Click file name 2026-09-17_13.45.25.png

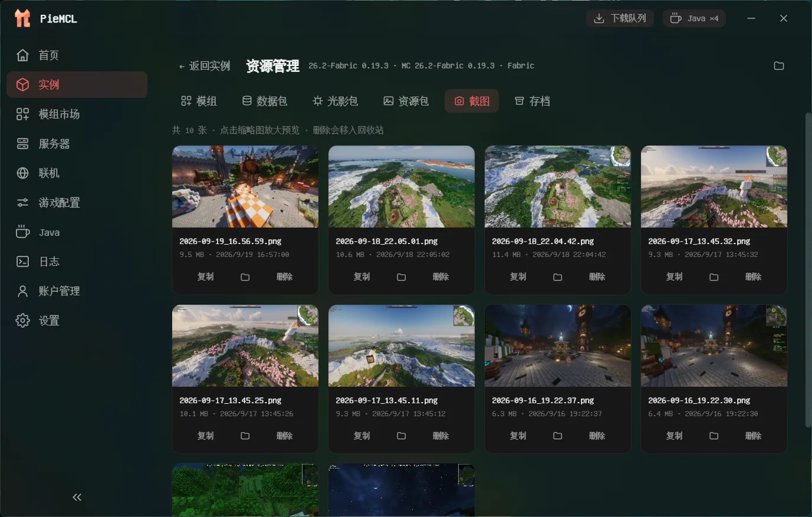[x=231, y=400]
